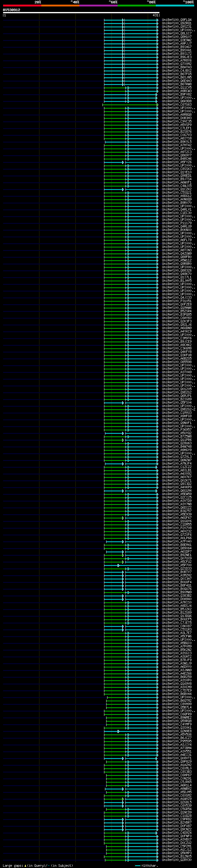The image size is (197, 868).
Task: Click hit label UniRef100_C4D9Z4
Action: 177,833
